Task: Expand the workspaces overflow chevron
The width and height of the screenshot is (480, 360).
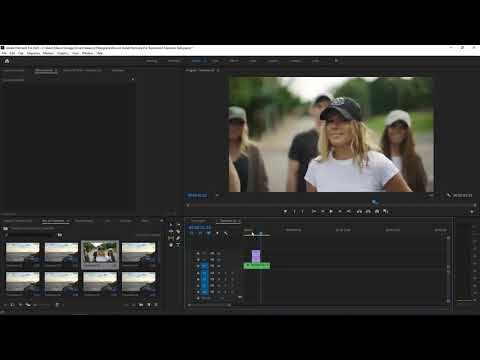Action: point(336,61)
